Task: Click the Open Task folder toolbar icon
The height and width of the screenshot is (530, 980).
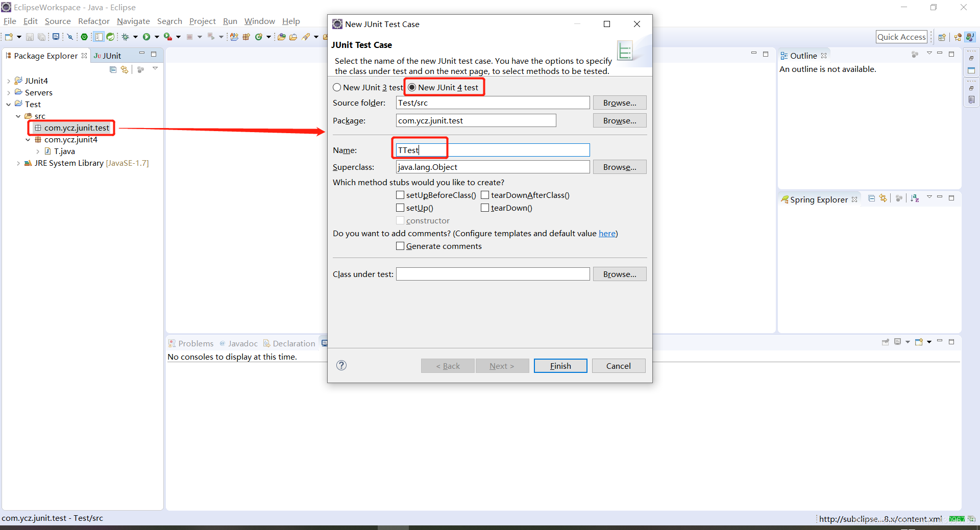Action: pos(293,37)
